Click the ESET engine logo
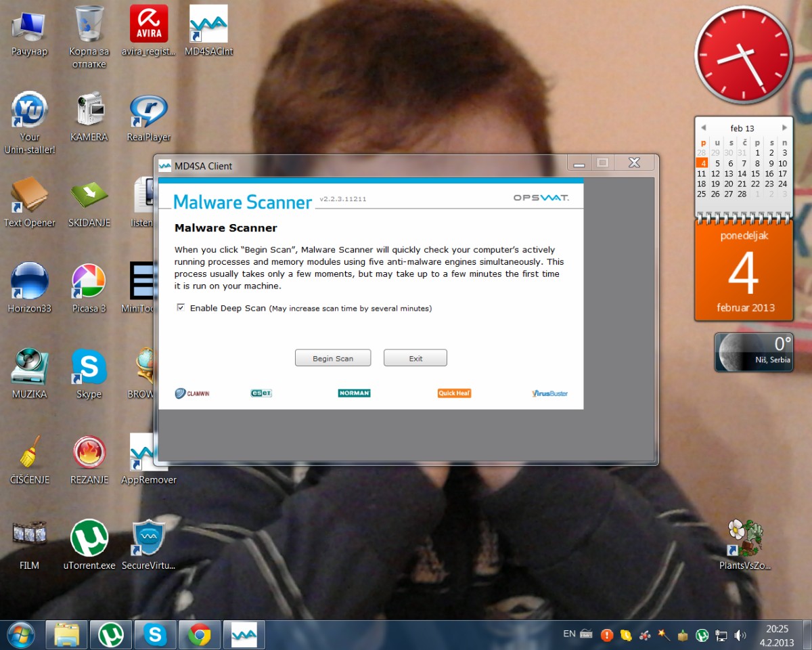Screen dimensions: 812x650 tap(261, 393)
